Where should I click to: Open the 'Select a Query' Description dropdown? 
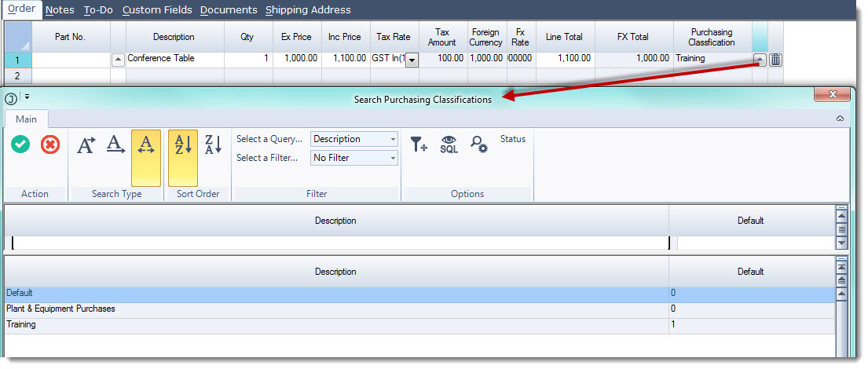click(x=354, y=139)
